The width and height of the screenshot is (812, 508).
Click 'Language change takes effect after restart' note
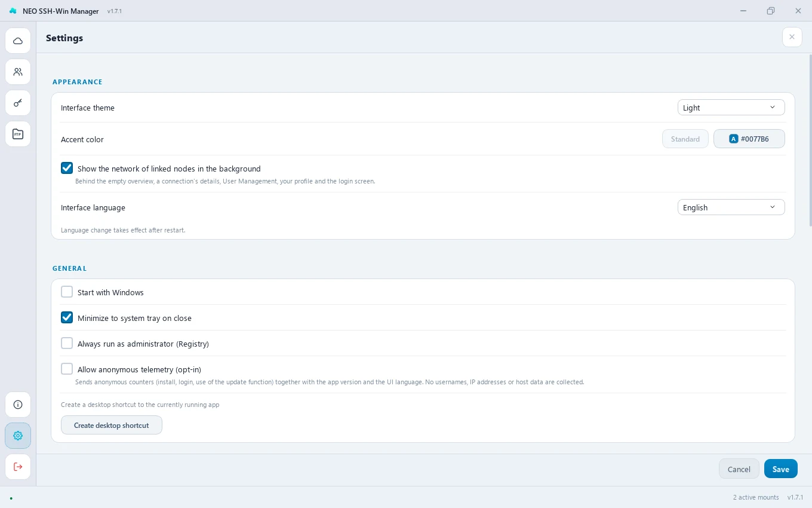(x=123, y=230)
